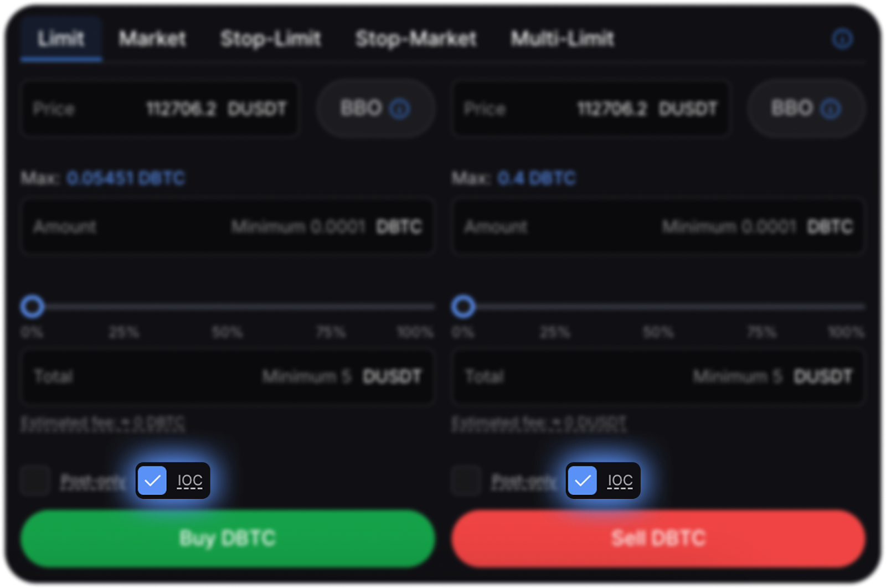The width and height of the screenshot is (886, 588).
Task: Open the Stop-Limit order tab
Action: pos(270,39)
